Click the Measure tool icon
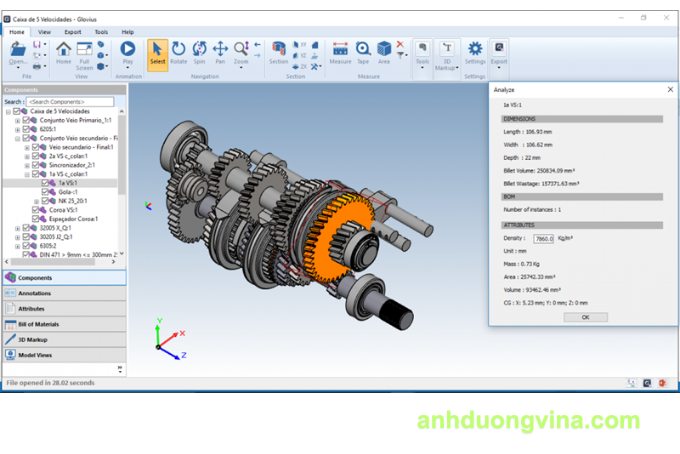 [340, 52]
